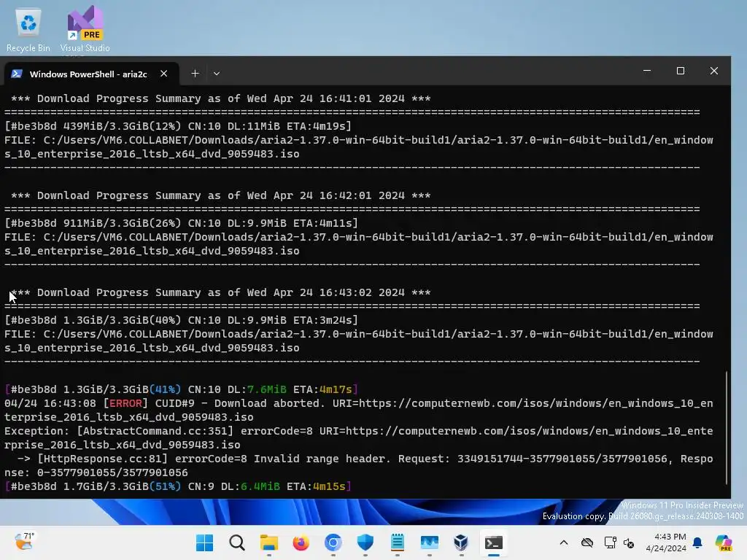Close the PowerShell window
747x560 pixels.
point(713,71)
